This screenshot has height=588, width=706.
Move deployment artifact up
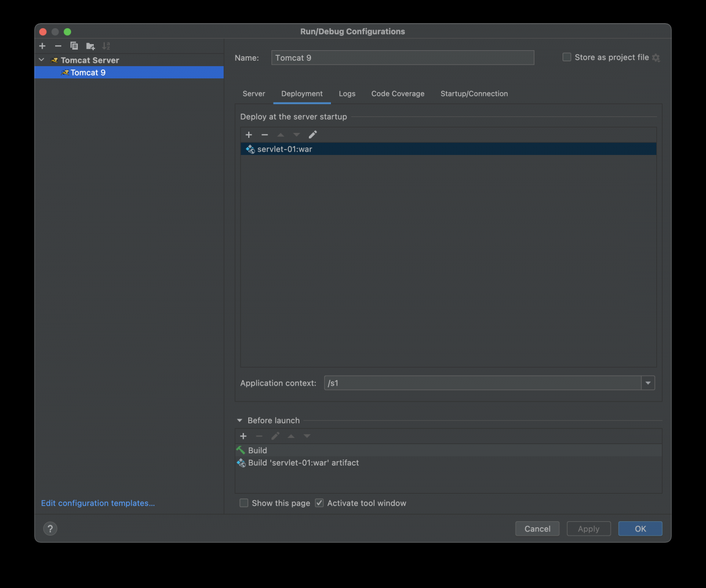tap(281, 135)
